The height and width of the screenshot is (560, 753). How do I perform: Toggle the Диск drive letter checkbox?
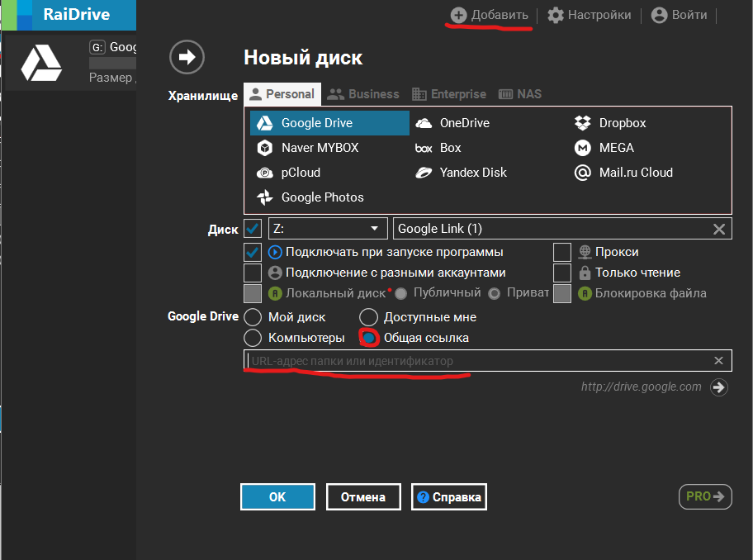pyautogui.click(x=253, y=229)
